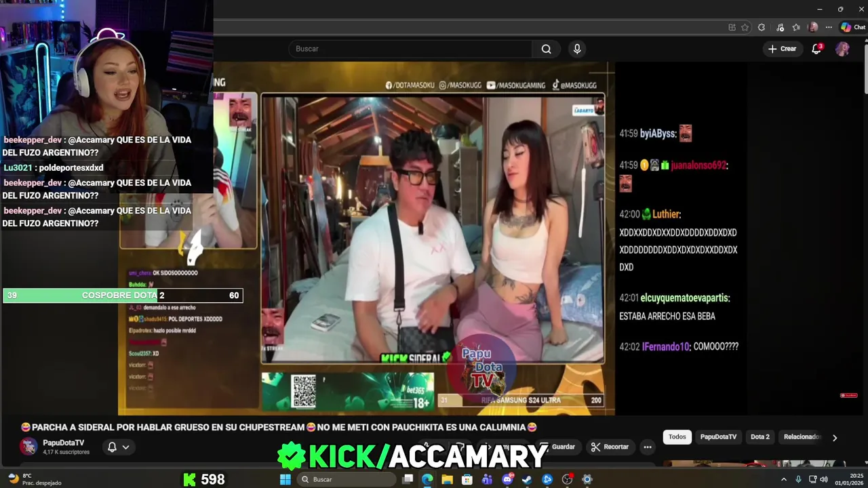Open the split screen apps icon in address bar
Screen dimensions: 868x488
(732, 27)
